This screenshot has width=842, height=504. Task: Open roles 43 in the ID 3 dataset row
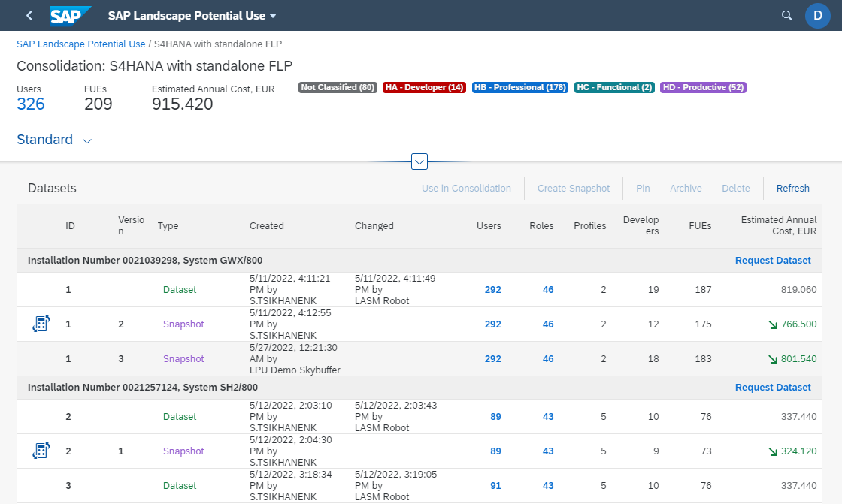coord(548,486)
